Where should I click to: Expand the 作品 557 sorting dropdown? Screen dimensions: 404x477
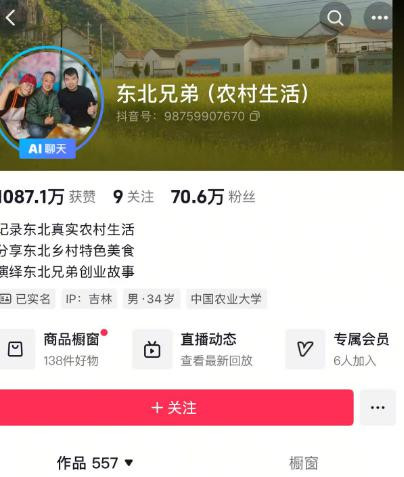coord(129,463)
